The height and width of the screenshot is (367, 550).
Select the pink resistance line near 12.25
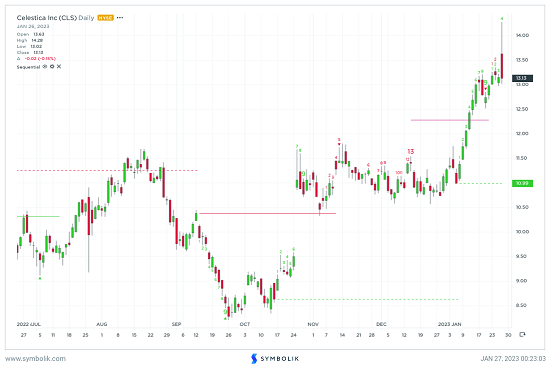coord(450,120)
